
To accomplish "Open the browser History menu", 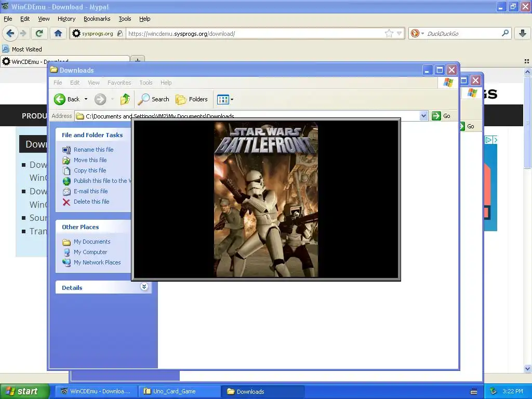I will (x=66, y=19).
